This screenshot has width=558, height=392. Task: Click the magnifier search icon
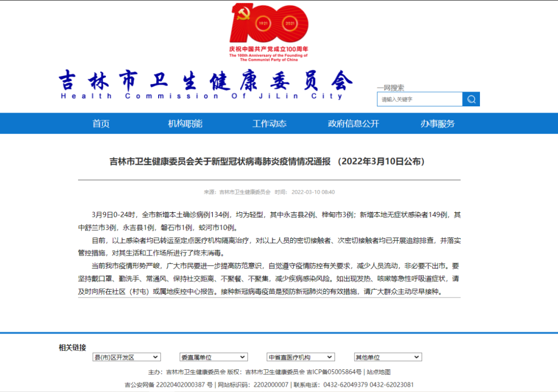471,99
